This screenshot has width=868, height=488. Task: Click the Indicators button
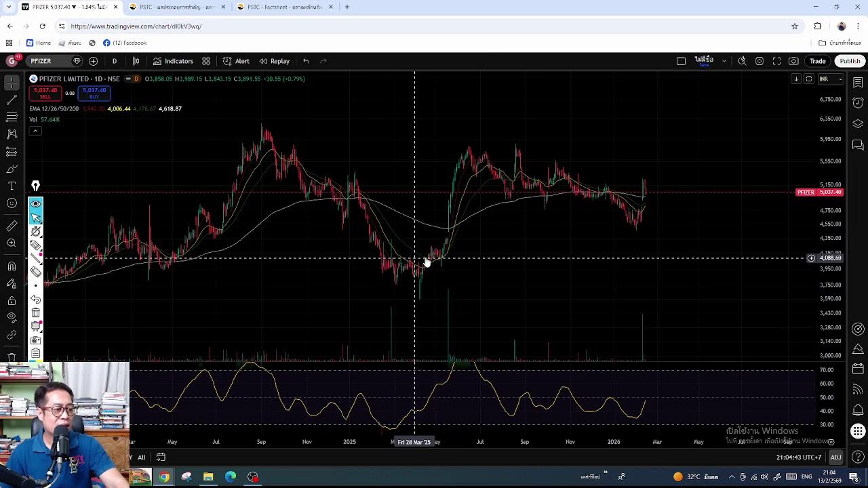(x=173, y=61)
